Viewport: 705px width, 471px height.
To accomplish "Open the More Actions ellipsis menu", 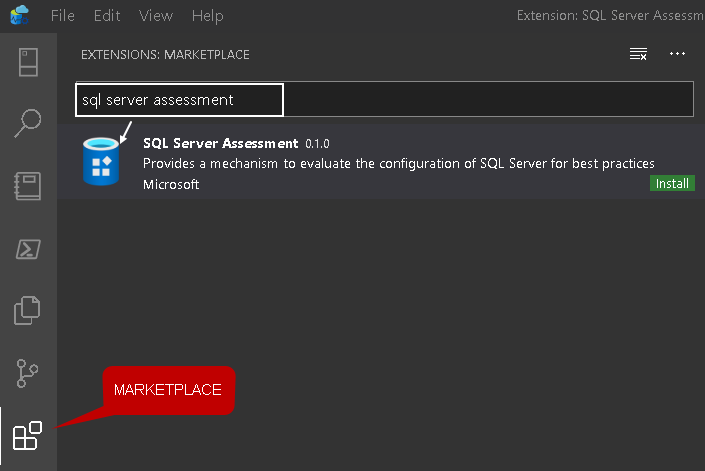I will pyautogui.click(x=678, y=54).
